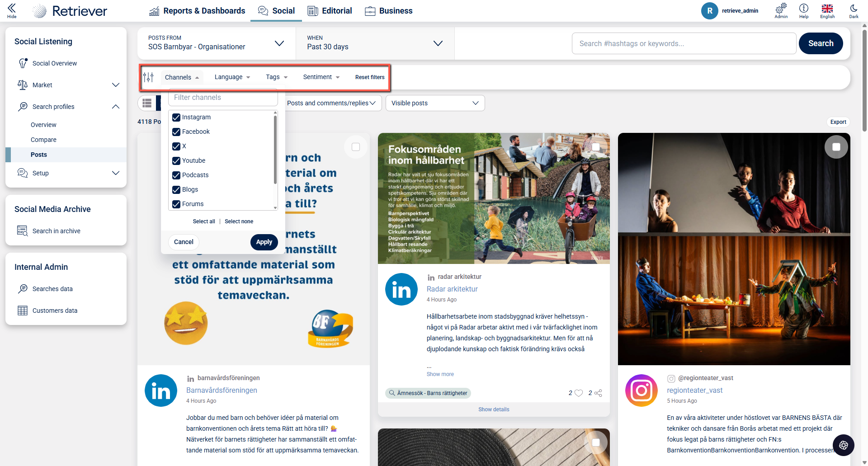Viewport: 868px width, 466px height.
Task: Switch to list view icon
Action: click(147, 103)
